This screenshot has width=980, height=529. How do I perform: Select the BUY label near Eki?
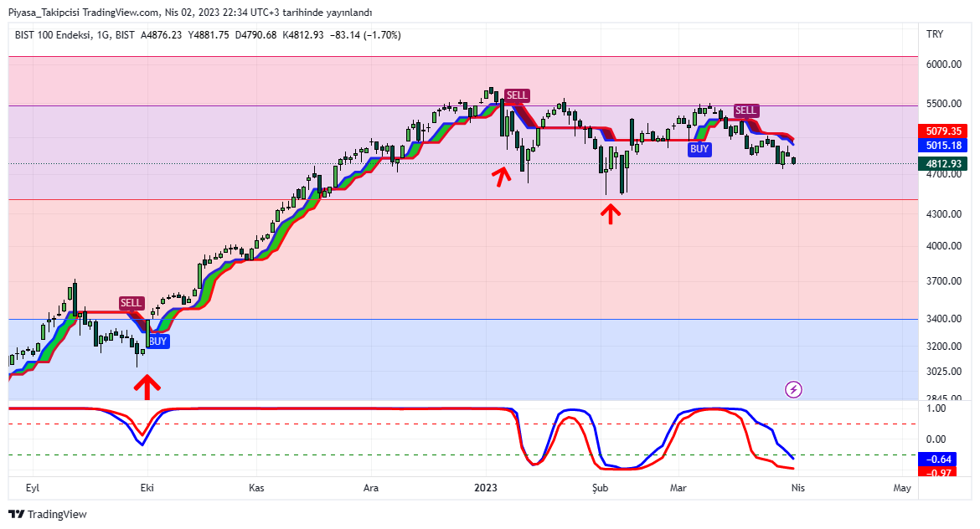(158, 341)
